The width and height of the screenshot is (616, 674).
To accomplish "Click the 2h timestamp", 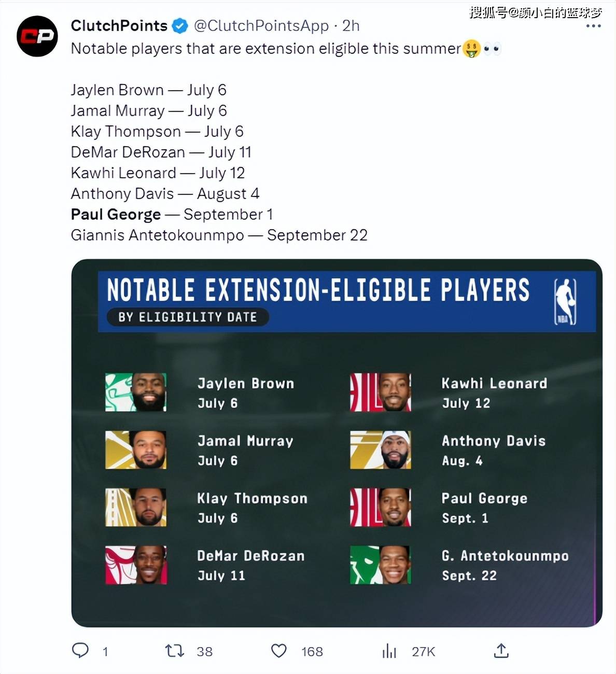I will click(351, 25).
